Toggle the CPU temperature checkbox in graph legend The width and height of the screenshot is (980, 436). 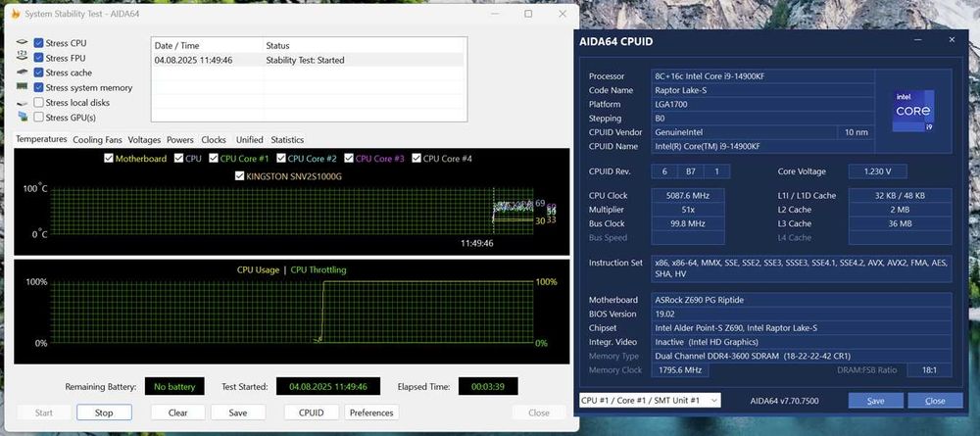[178, 159]
